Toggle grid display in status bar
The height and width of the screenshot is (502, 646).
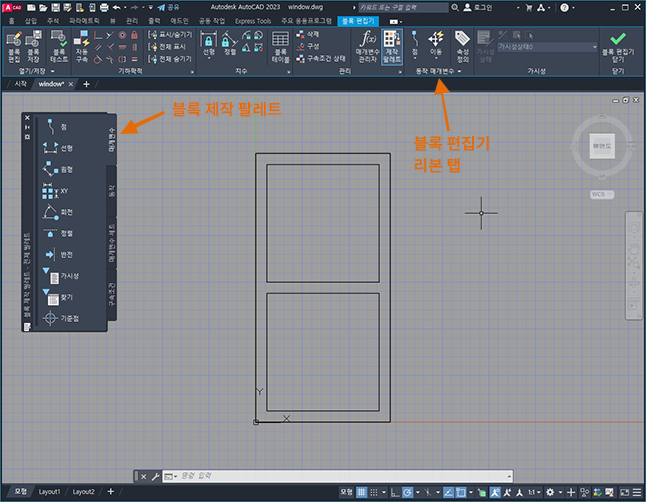point(361,492)
